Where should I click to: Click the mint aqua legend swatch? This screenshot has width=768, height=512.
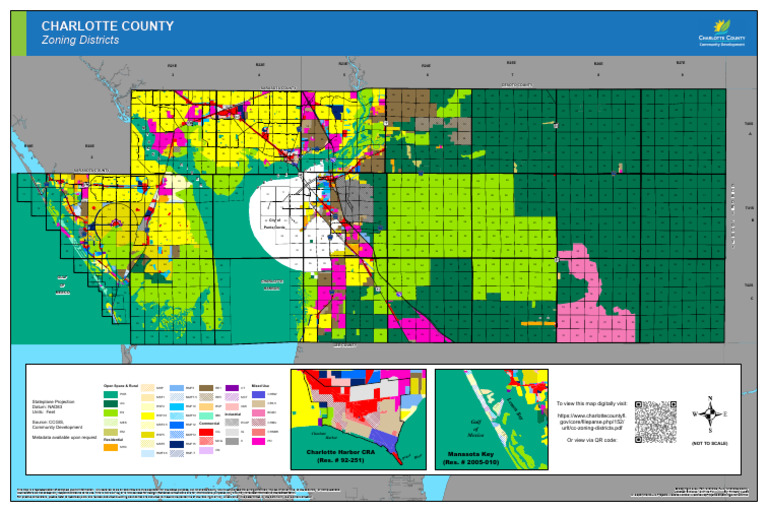[206, 416]
